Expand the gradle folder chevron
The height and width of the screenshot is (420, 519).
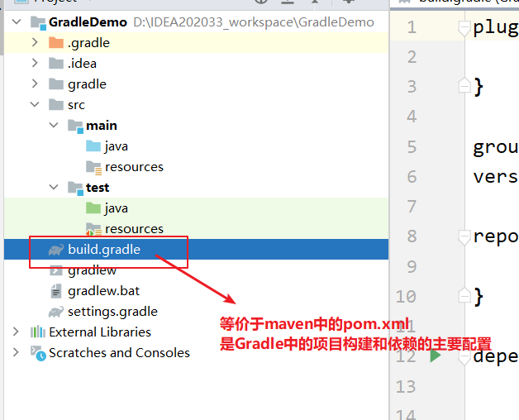pos(35,84)
